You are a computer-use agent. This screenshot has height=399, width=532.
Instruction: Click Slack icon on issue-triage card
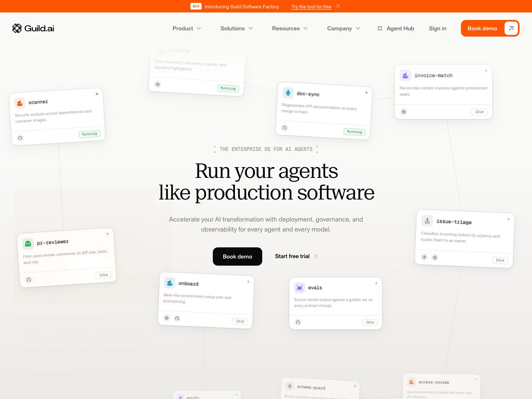[435, 257]
